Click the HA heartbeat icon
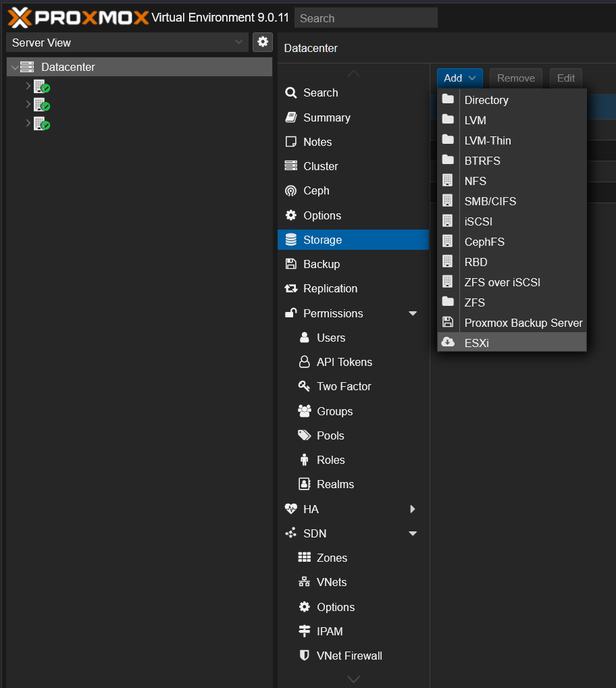 pyautogui.click(x=291, y=509)
